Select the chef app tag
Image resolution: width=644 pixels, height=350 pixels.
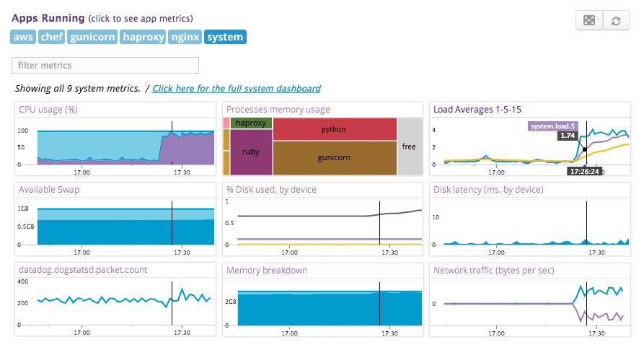[52, 37]
